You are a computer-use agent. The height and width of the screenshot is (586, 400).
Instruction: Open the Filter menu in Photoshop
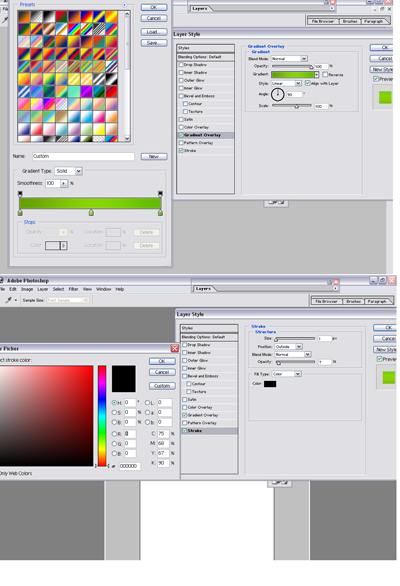coord(73,289)
